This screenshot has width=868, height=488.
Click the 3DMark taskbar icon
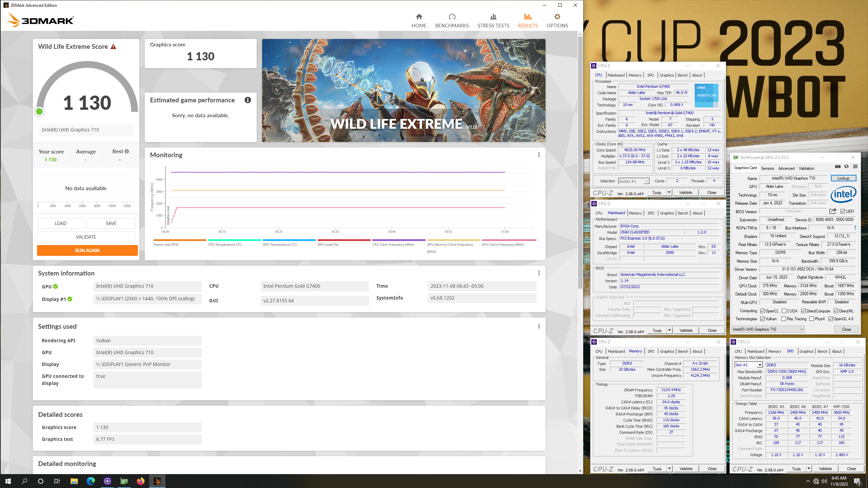(157, 481)
